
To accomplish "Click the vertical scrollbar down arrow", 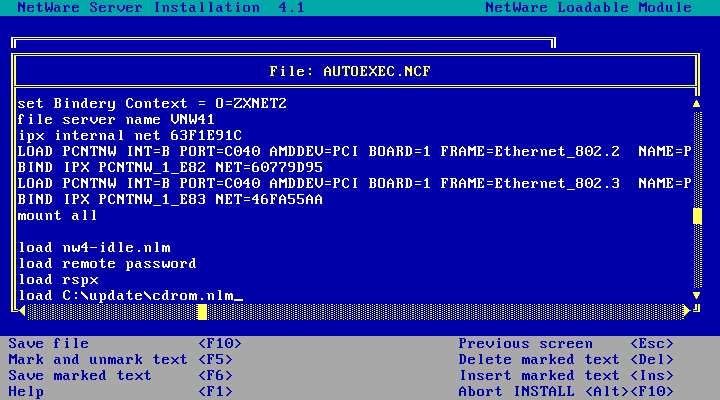I will coord(697,295).
